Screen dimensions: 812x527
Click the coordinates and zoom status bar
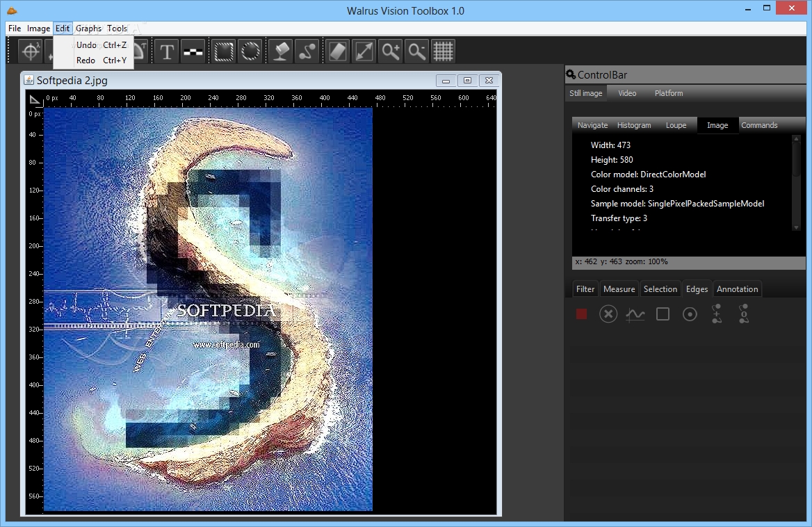[x=689, y=262]
